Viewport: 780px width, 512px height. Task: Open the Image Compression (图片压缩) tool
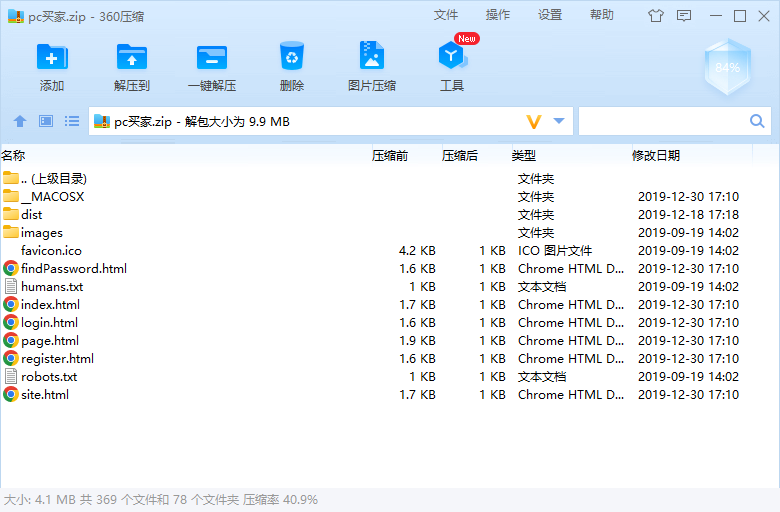(x=372, y=58)
